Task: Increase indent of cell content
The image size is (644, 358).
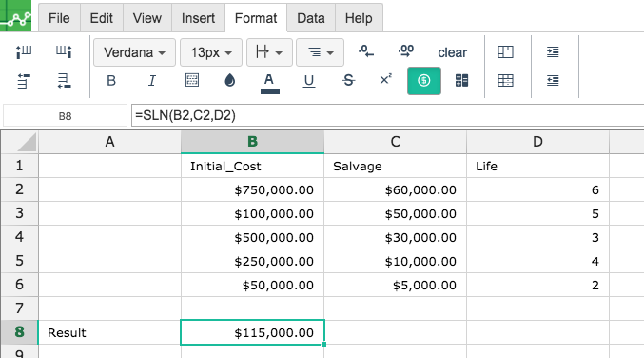Action: coord(553,51)
